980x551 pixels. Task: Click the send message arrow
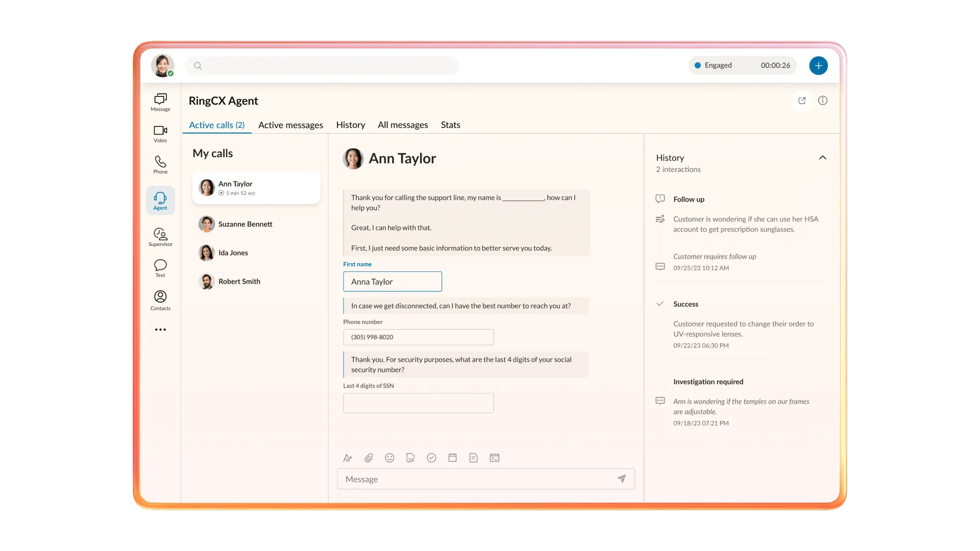tap(621, 479)
